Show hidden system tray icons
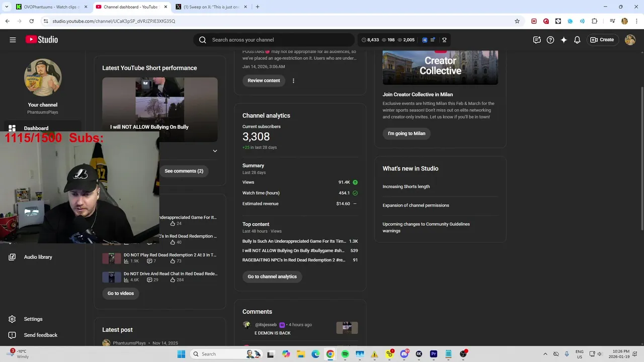Screen dimensions: 644x362 (x=545, y=354)
